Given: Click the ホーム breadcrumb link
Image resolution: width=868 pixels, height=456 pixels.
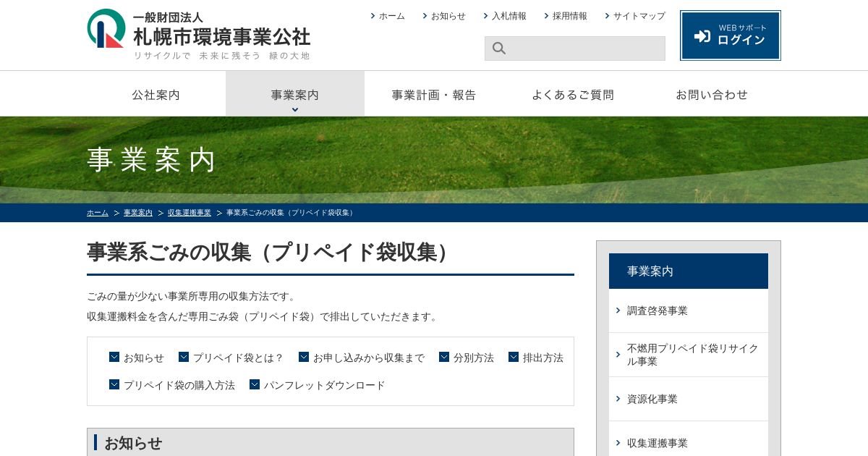Looking at the screenshot, I should [x=98, y=213].
